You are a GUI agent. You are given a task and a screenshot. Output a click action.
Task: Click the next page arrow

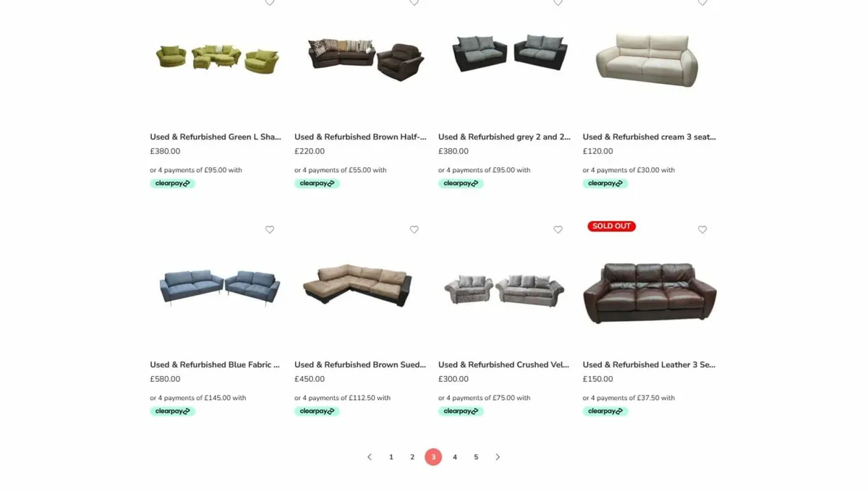(x=498, y=457)
